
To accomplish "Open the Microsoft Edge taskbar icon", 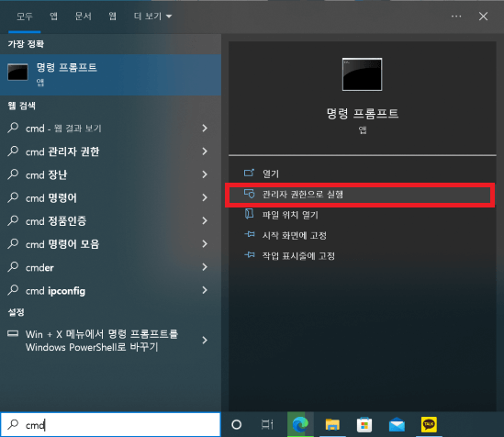I will click(300, 424).
